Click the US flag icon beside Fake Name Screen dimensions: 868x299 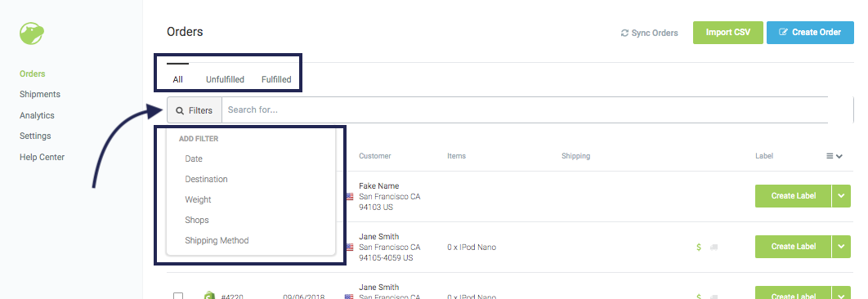point(349,196)
